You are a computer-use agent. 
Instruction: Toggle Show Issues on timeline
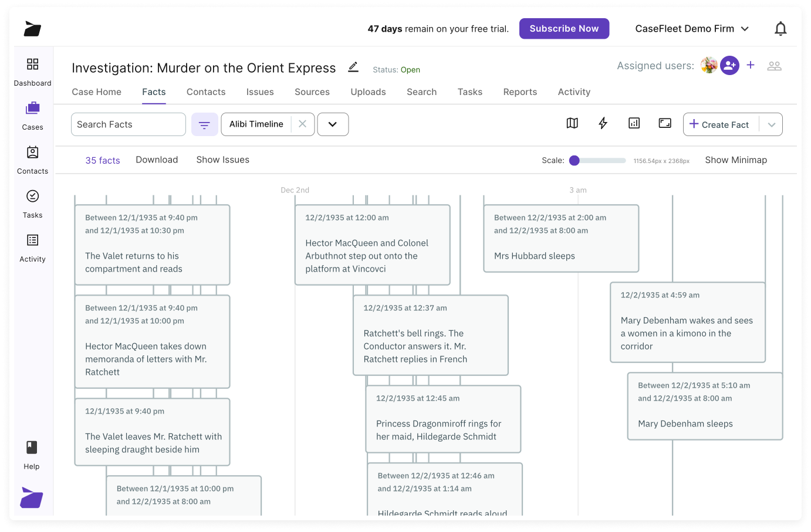click(222, 160)
